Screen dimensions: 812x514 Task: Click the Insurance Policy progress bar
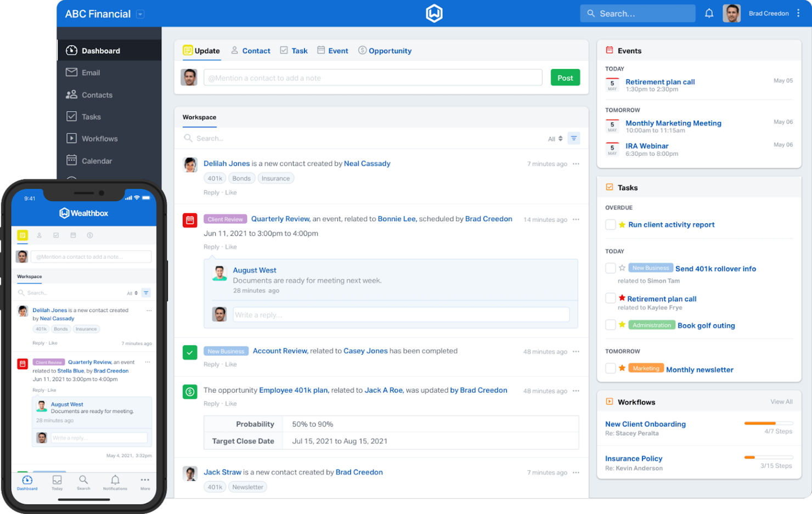point(768,457)
